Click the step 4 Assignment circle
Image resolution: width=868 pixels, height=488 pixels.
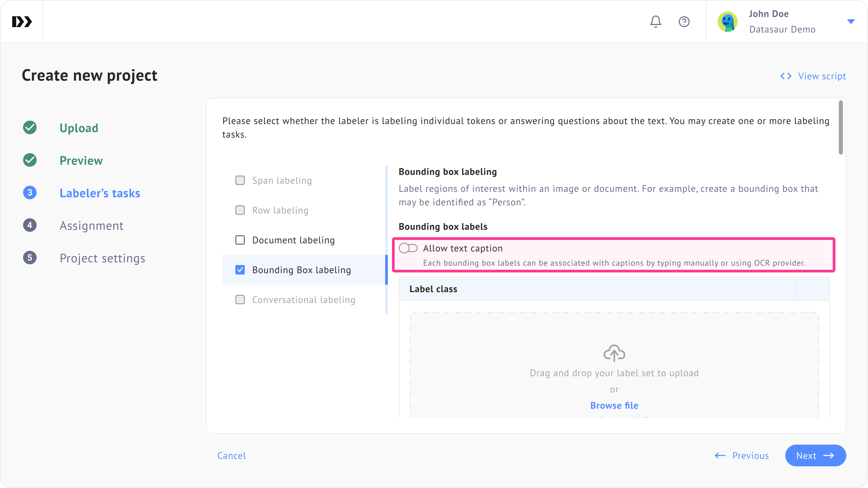tap(30, 225)
